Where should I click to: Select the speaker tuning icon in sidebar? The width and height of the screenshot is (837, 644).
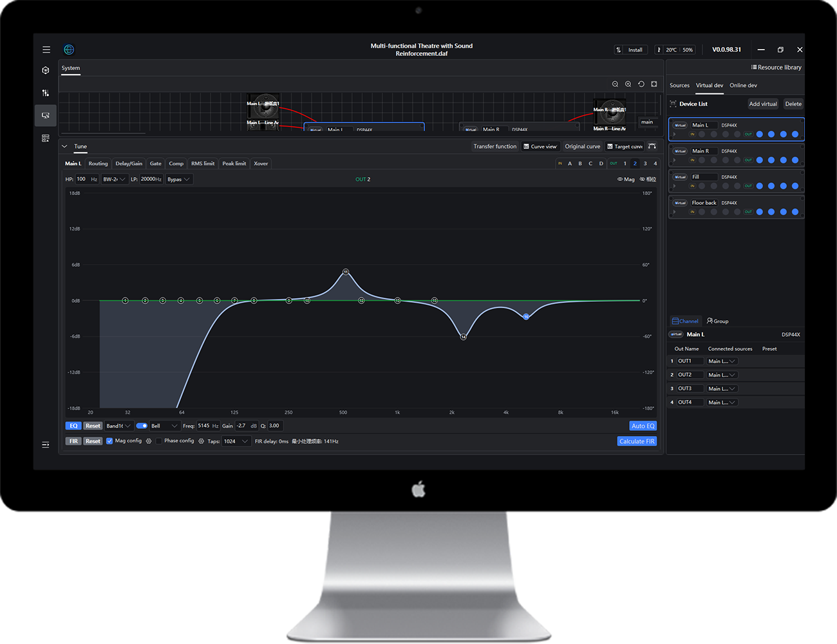pos(45,115)
